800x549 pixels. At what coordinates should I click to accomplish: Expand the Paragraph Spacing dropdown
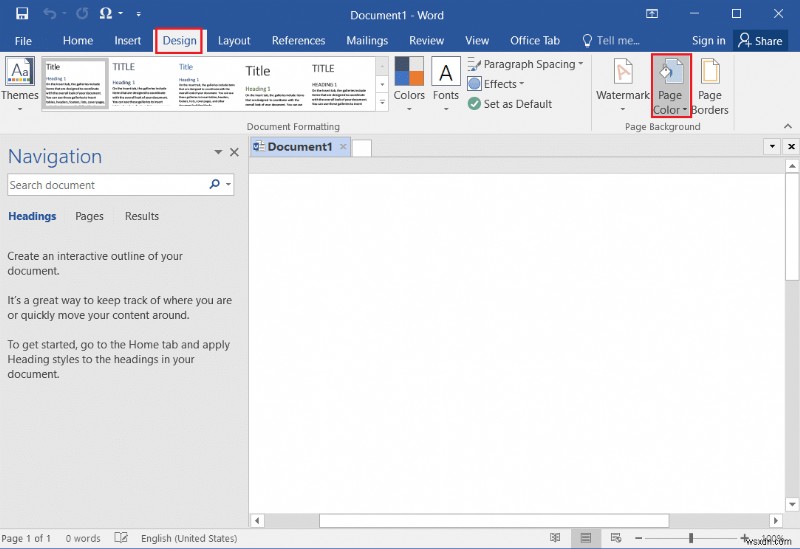(525, 64)
